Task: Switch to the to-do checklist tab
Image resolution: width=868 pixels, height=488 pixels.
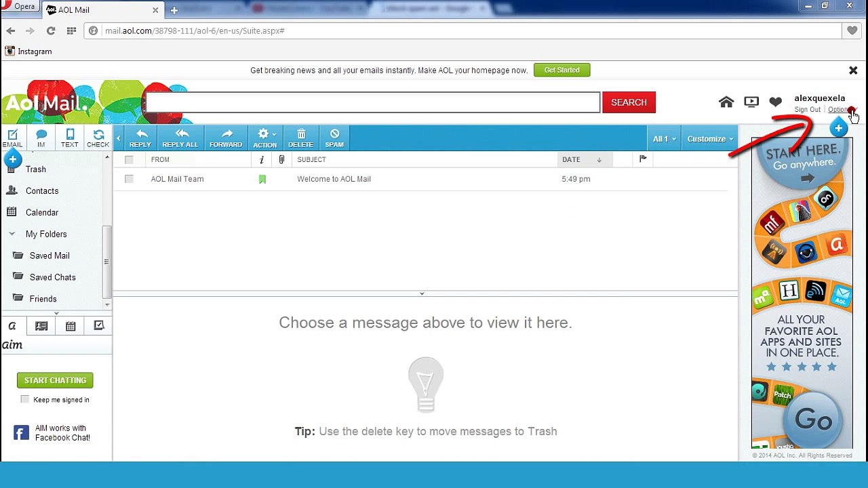Action: [99, 326]
